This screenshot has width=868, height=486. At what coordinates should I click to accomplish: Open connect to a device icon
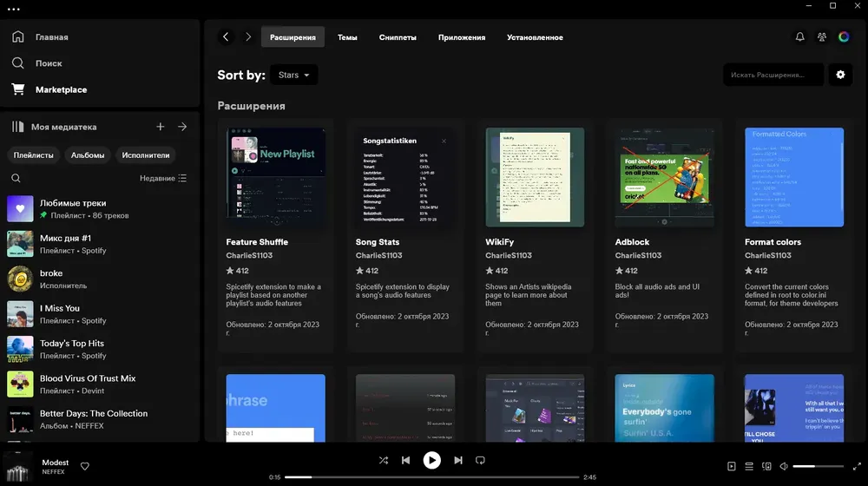(x=766, y=466)
